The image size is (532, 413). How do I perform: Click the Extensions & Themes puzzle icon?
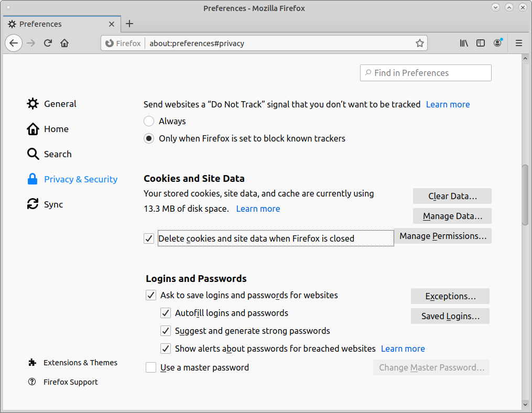[x=32, y=363]
